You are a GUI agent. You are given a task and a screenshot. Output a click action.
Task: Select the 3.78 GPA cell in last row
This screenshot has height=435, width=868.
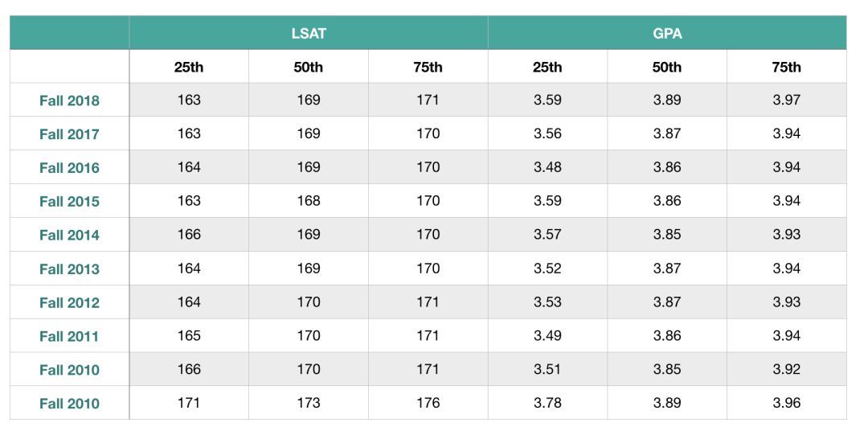[547, 403]
